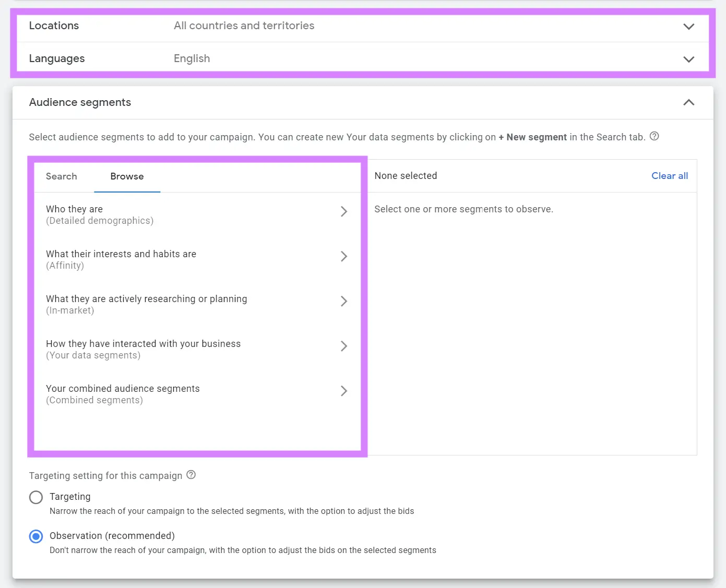Collapse the Audience segments section
Image resolution: width=726 pixels, height=588 pixels.
[688, 102]
